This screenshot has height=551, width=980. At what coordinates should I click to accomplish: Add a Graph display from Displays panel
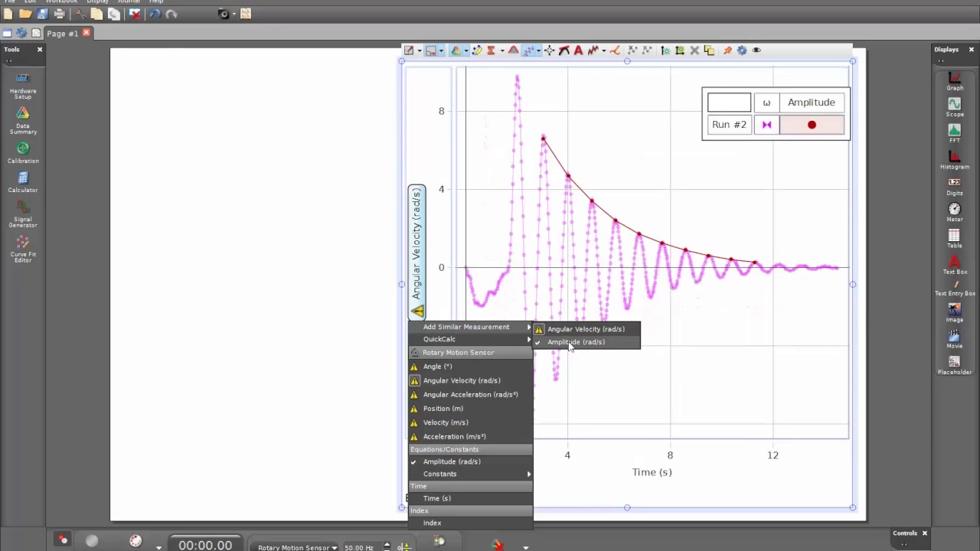(954, 81)
